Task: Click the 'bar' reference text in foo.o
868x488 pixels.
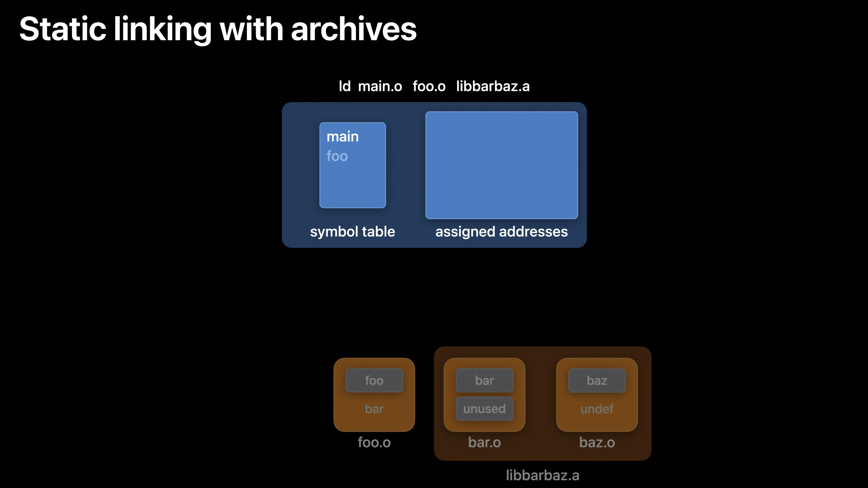Action: pyautogui.click(x=374, y=409)
